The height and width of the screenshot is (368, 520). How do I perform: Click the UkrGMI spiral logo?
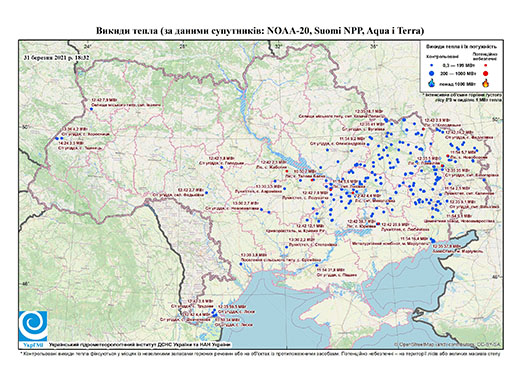tap(33, 326)
